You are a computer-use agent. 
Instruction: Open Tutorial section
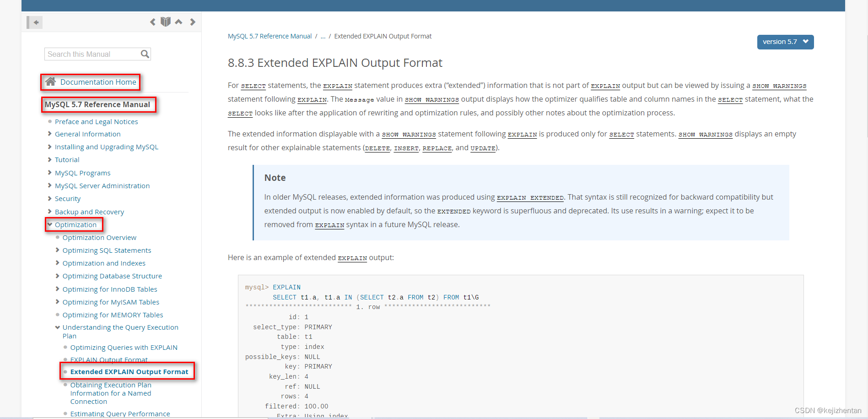click(67, 159)
